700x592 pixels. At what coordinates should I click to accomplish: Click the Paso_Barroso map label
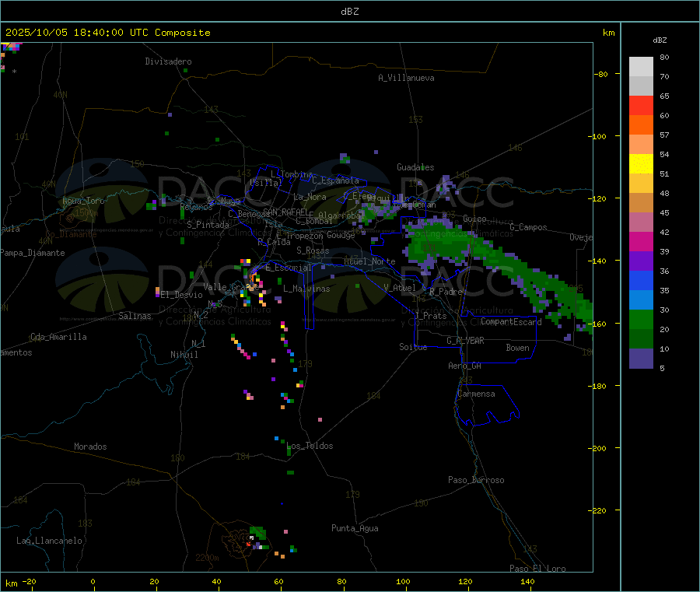point(476,480)
